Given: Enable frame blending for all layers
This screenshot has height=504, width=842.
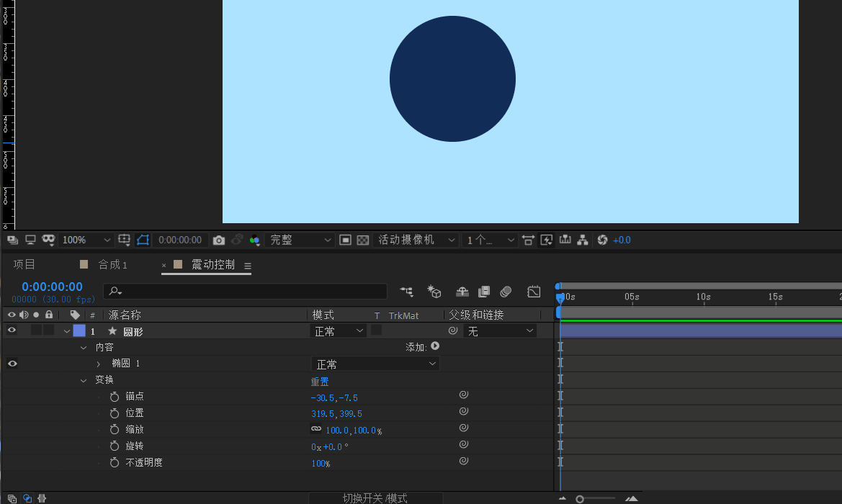Looking at the screenshot, I should click(484, 292).
